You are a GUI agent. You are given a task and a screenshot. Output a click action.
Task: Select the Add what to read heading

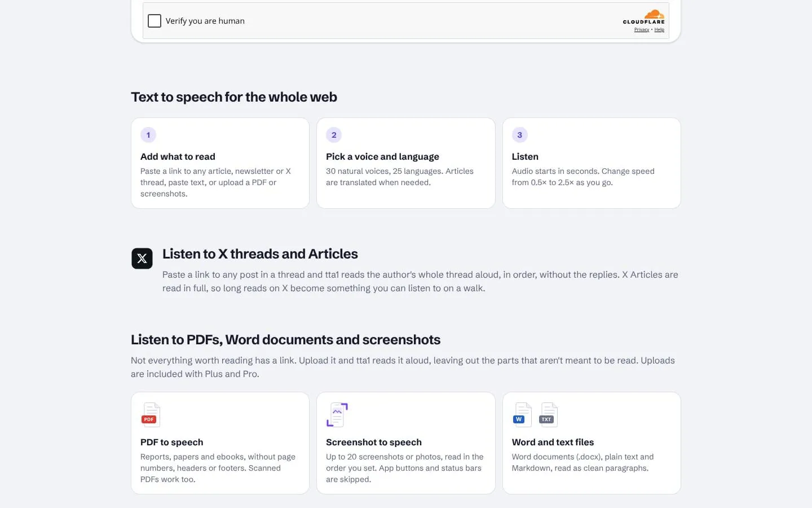(x=178, y=157)
